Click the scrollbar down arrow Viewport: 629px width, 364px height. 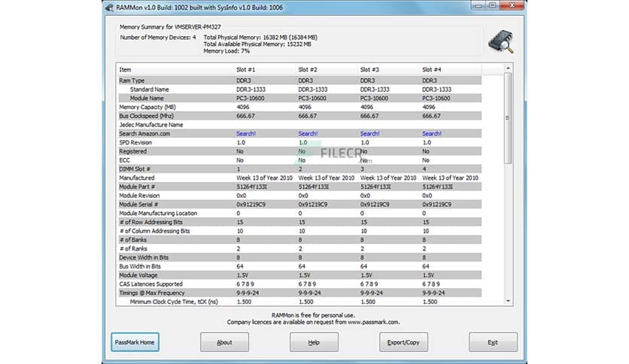click(508, 300)
